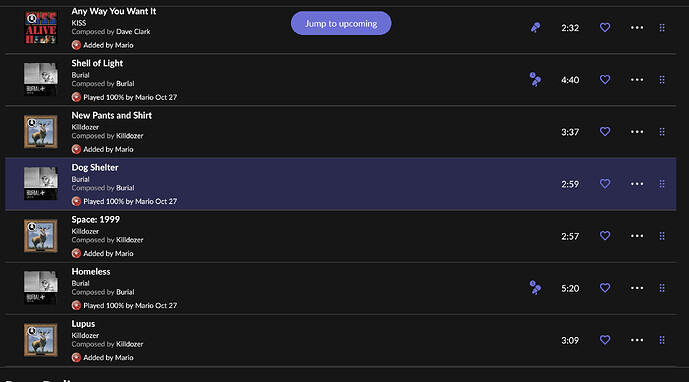
Task: Heart the Any Way You Want It track
Action: (605, 28)
